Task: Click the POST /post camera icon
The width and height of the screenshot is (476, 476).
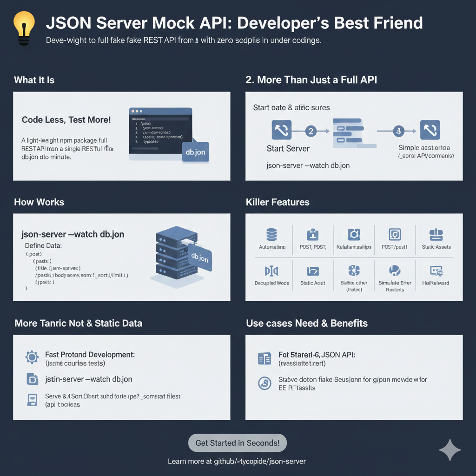Action: tap(395, 233)
